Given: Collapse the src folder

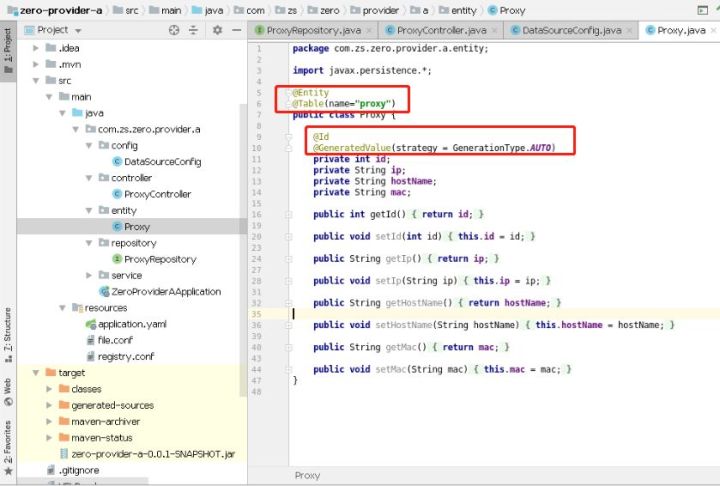Looking at the screenshot, I should pos(36,81).
